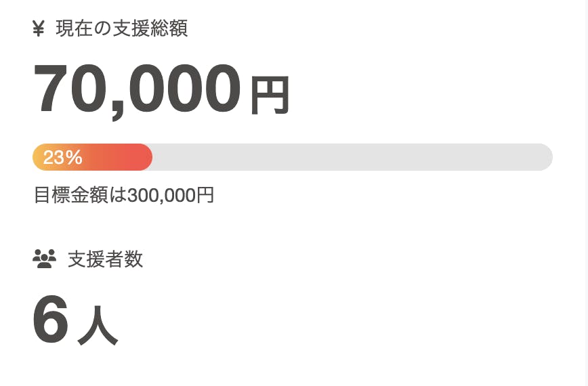This screenshot has height=386, width=588.
Task: Click 円 at end of goal line
Action: [205, 196]
